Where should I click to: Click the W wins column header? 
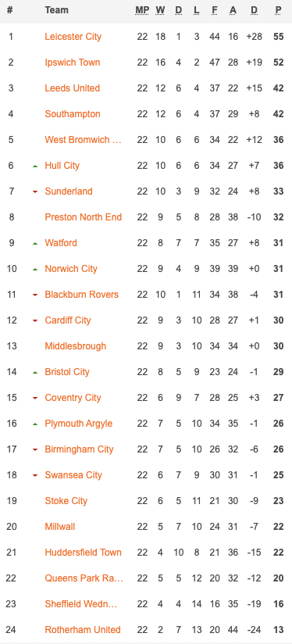(x=160, y=10)
